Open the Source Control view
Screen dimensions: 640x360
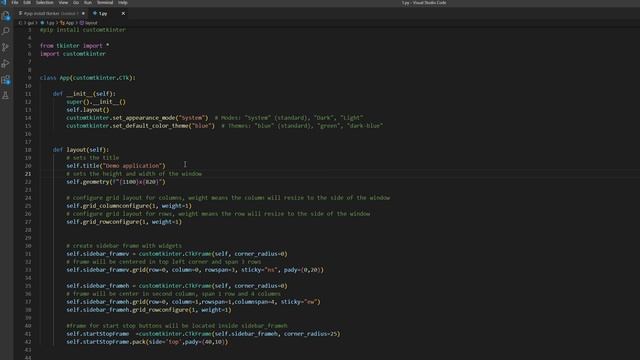coord(6,47)
